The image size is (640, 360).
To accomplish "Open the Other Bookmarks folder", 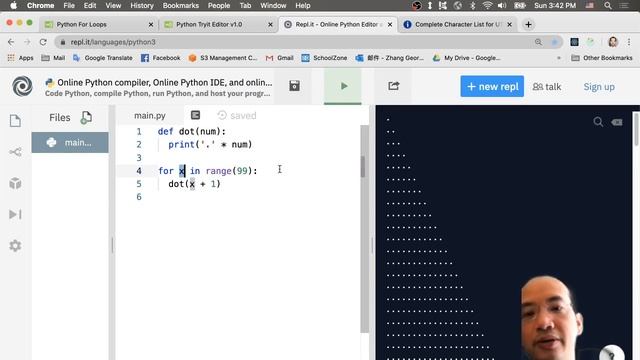I will tap(602, 58).
